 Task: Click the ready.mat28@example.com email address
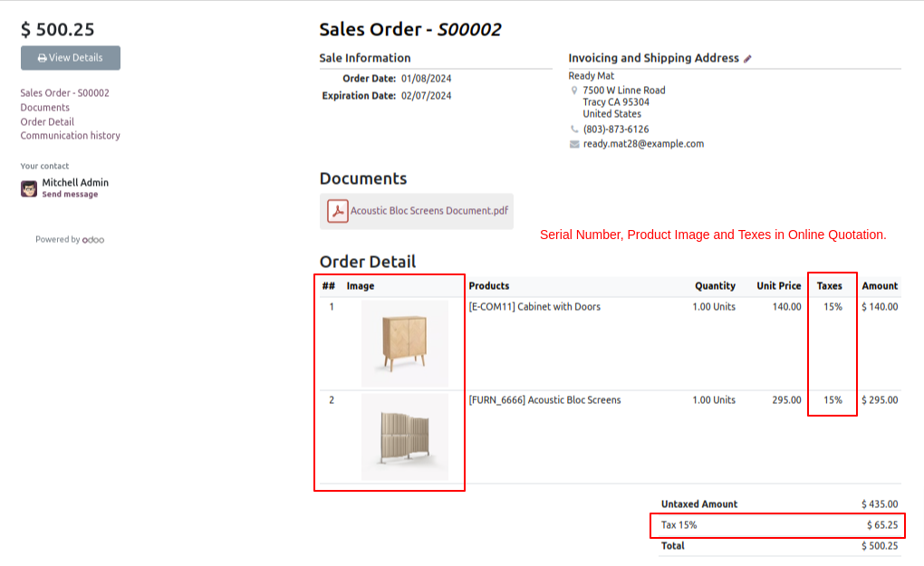(x=643, y=144)
